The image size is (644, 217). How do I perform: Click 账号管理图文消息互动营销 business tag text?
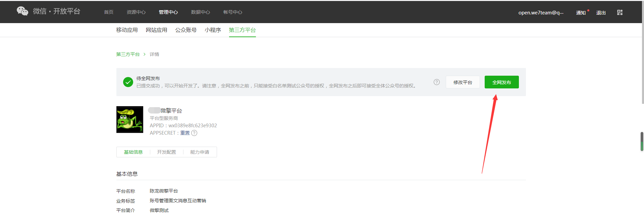tap(178, 201)
